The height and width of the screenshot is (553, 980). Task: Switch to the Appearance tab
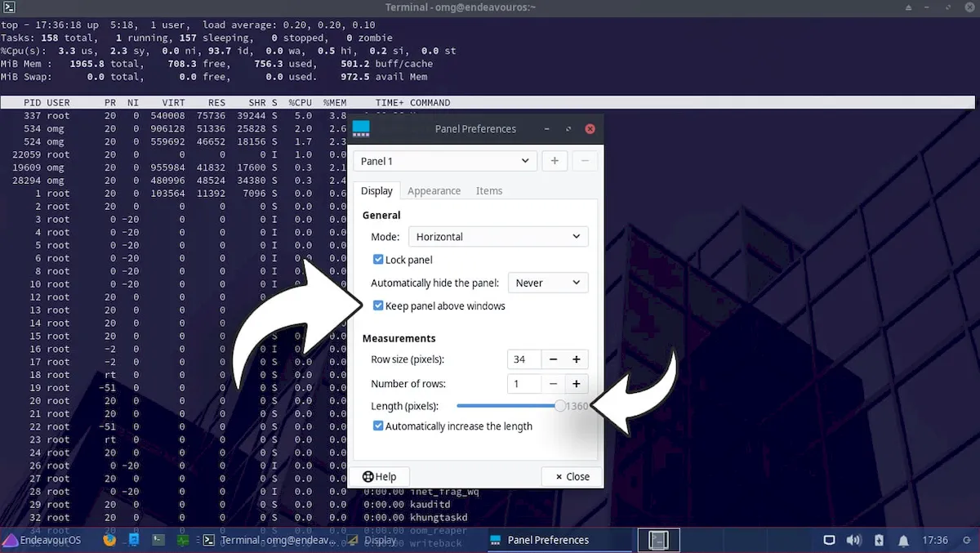point(434,190)
